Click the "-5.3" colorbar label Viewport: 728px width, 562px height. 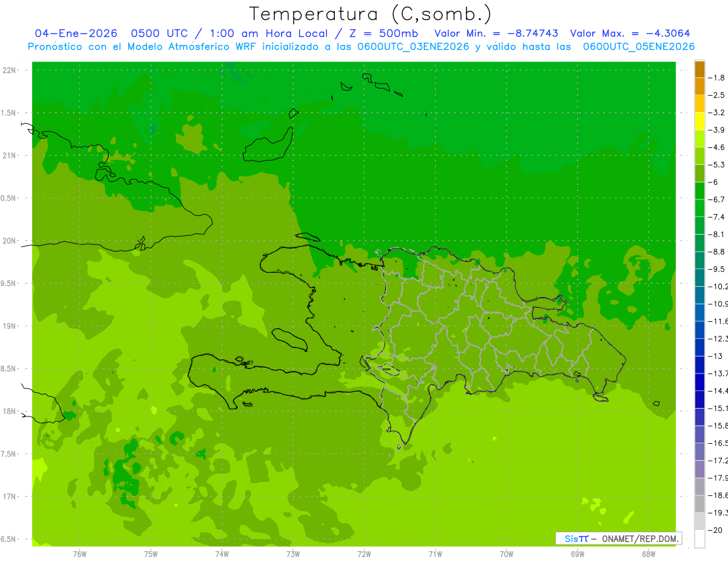click(718, 165)
